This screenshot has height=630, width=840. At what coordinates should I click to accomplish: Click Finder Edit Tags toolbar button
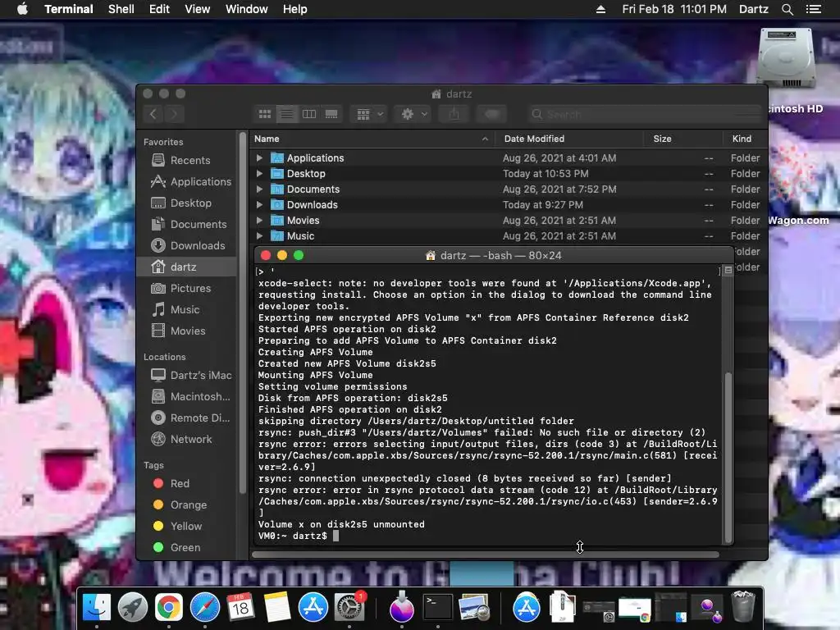click(492, 114)
